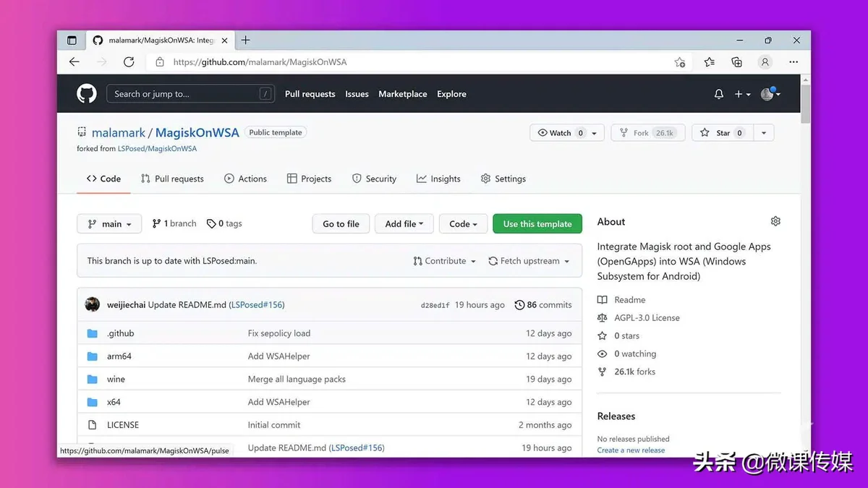This screenshot has height=488, width=868.
Task: Click the GitHub Octocat logo
Action: [87, 94]
